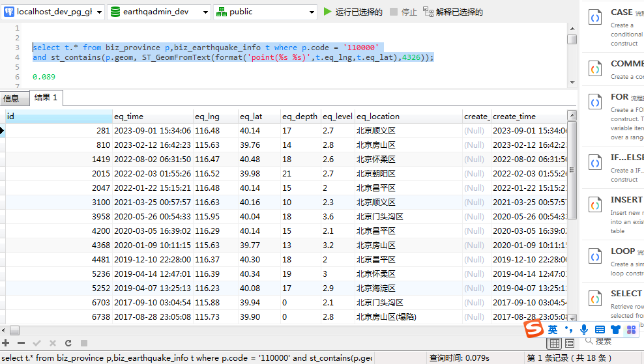Image resolution: width=644 pixels, height=364 pixels.
Task: Click the SQL editor scroll down arrow
Action: (572, 83)
